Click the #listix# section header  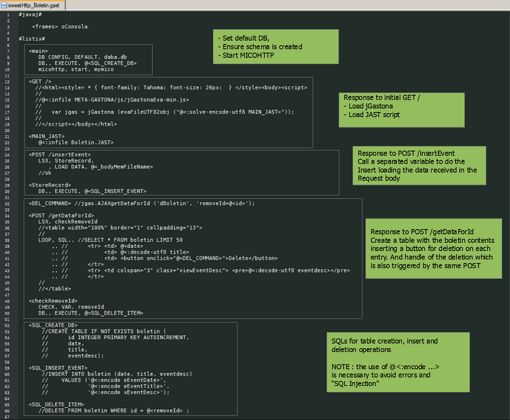coord(32,38)
